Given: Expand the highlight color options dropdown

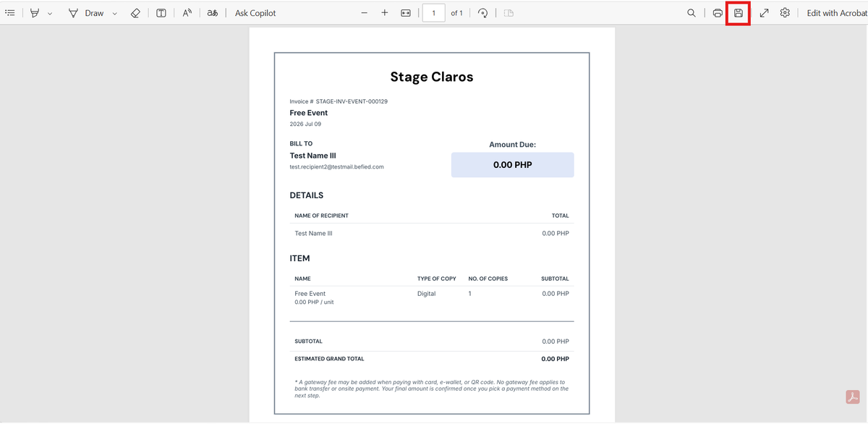Looking at the screenshot, I should [50, 13].
